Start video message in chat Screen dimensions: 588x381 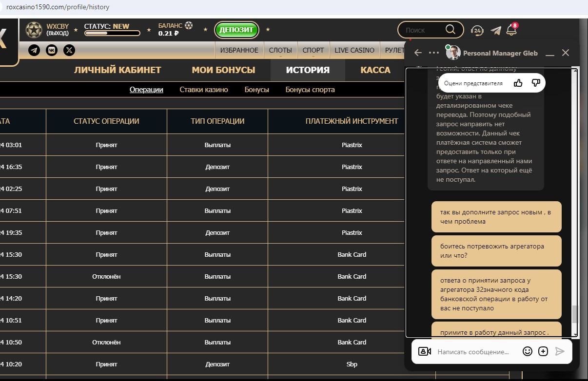point(425,351)
